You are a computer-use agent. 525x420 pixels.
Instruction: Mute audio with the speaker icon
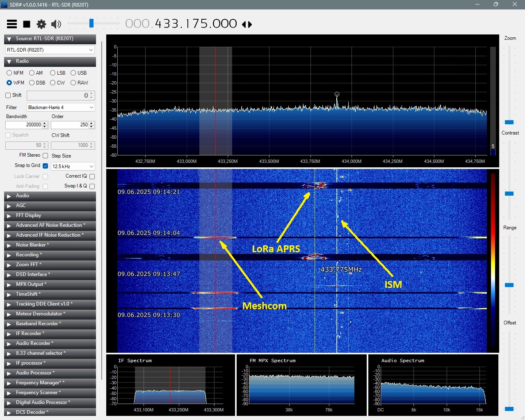(x=56, y=24)
